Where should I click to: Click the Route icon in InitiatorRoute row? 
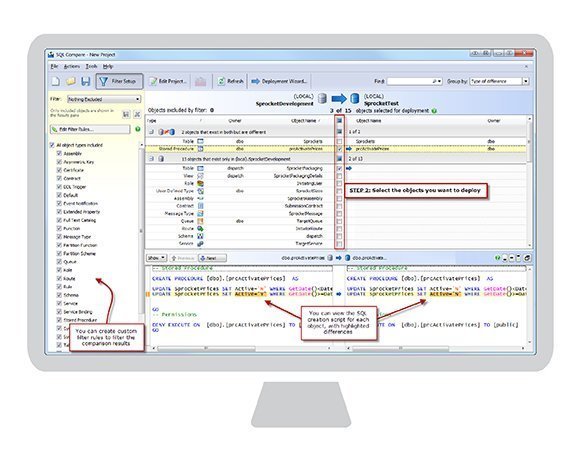[200, 229]
